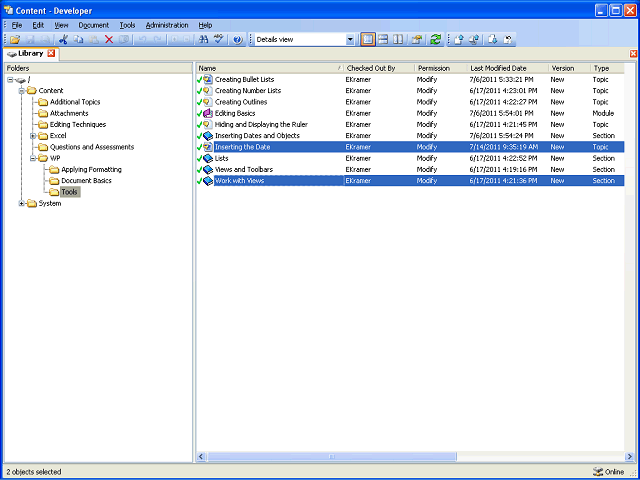The width and height of the screenshot is (640, 480).
Task: Sort by the Name column header
Action: click(270, 68)
